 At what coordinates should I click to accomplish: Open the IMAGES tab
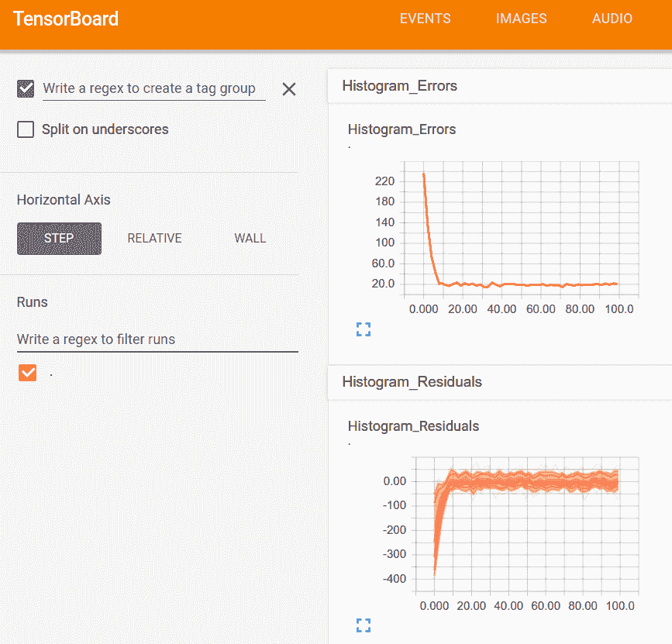521,19
